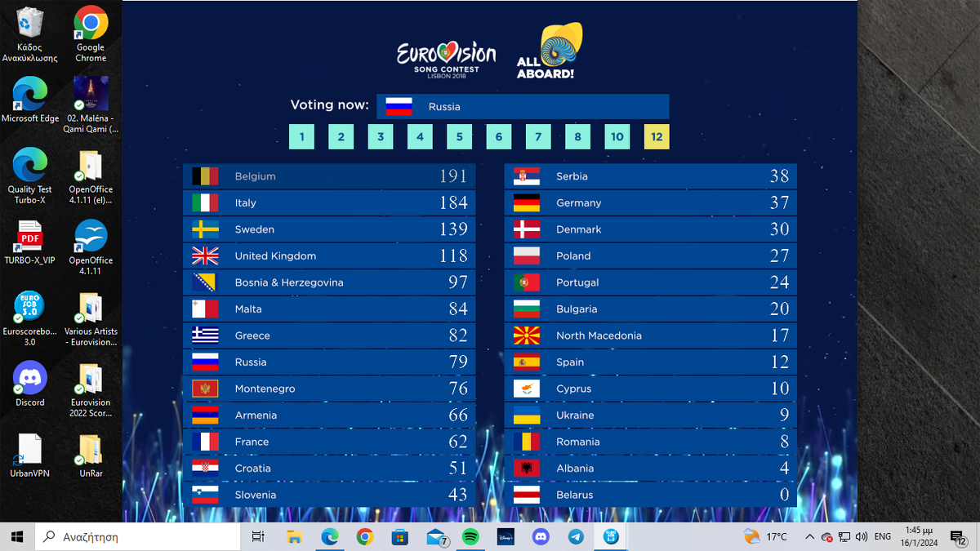Launch Discord from the desktop
This screenshot has width=980, height=551.
coord(30,384)
